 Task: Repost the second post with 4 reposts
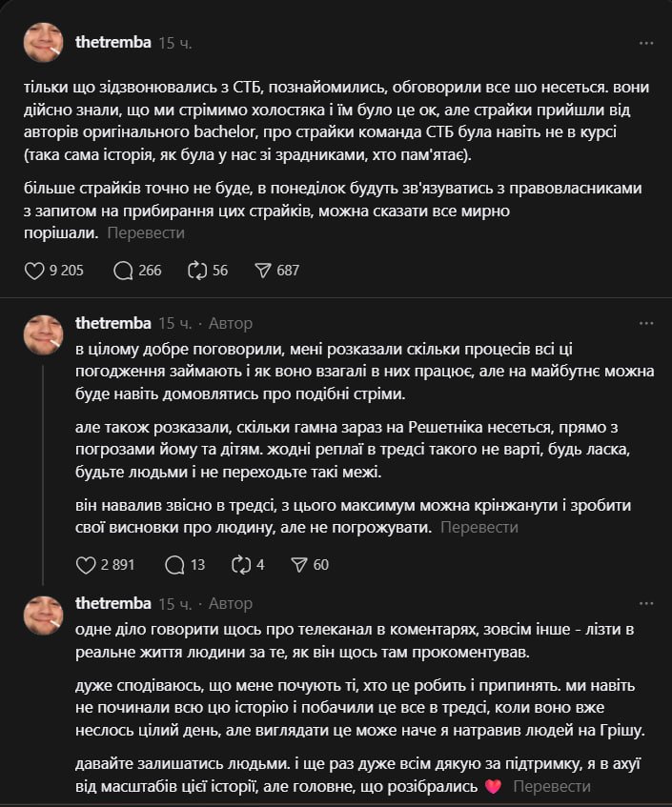[240, 565]
